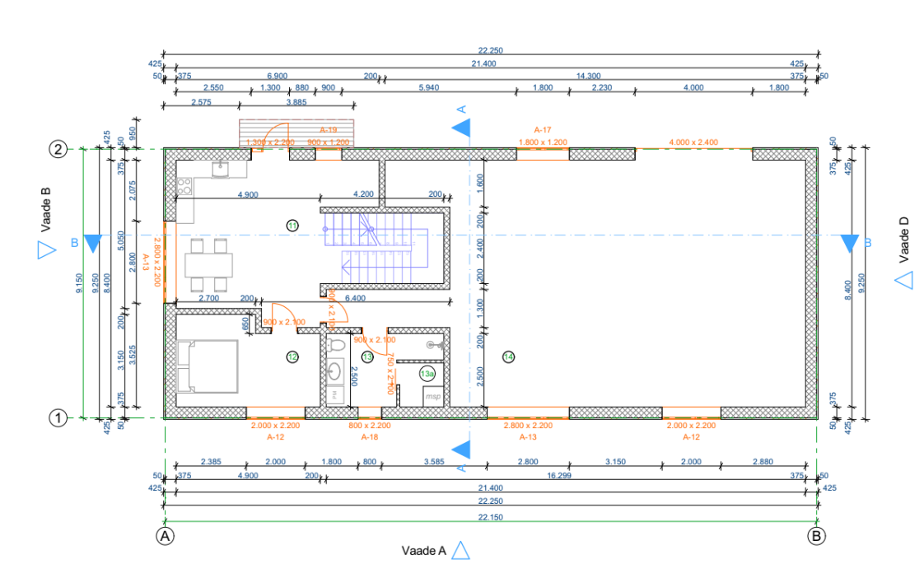The width and height of the screenshot is (924, 587).
Task: Select the A-18 door label
Action: click(370, 437)
